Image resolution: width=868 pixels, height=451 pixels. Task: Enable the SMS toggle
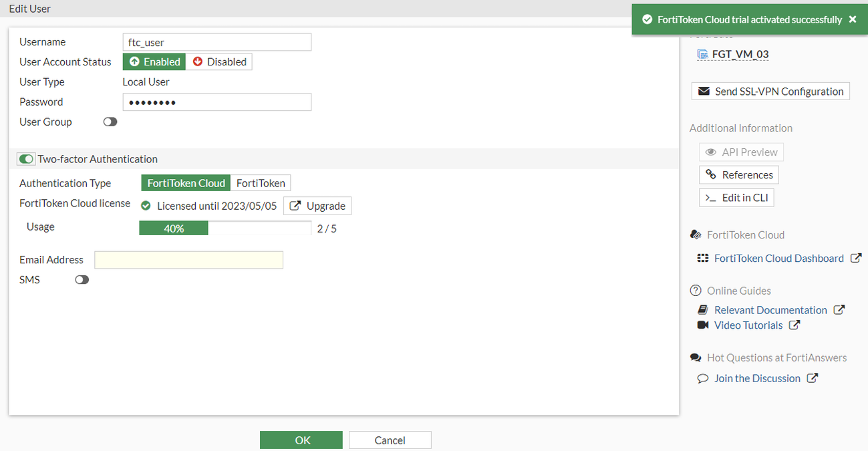click(x=82, y=279)
